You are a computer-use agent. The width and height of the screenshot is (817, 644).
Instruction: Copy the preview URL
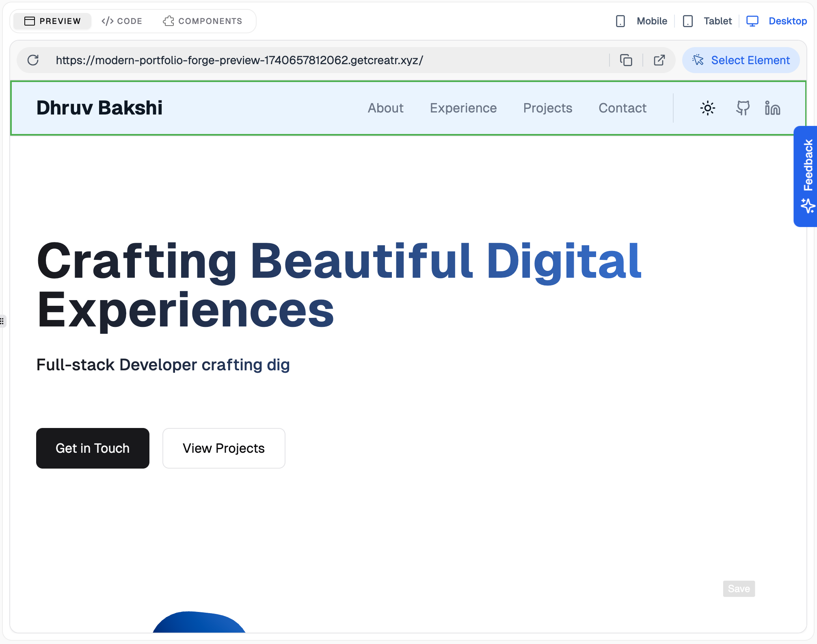(x=626, y=60)
